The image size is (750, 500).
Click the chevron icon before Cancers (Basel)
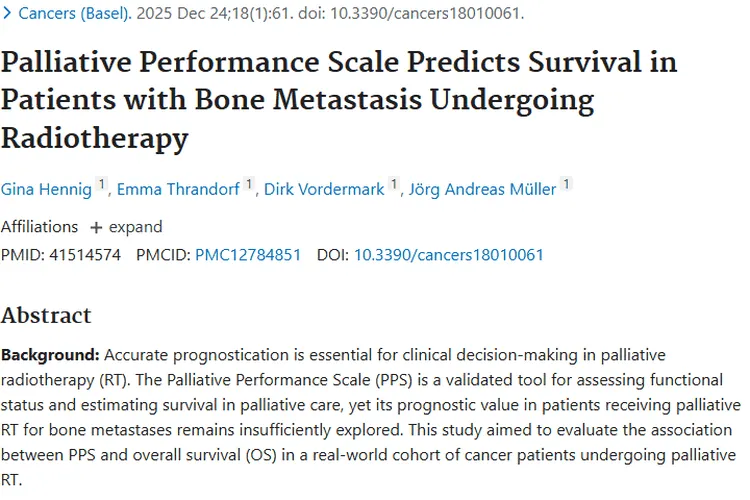tap(8, 14)
